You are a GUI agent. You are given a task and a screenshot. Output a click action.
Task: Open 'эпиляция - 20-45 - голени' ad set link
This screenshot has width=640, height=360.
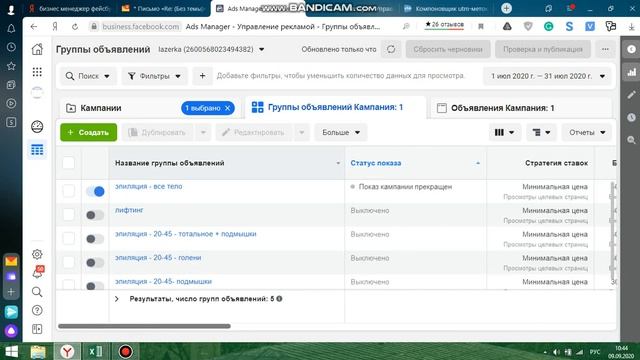coord(158,258)
